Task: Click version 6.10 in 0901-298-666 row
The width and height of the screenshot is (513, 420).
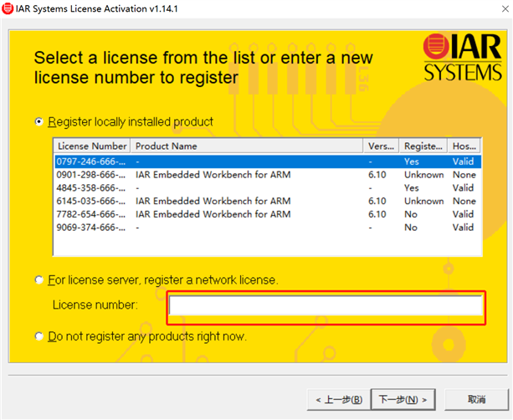Action: (377, 175)
